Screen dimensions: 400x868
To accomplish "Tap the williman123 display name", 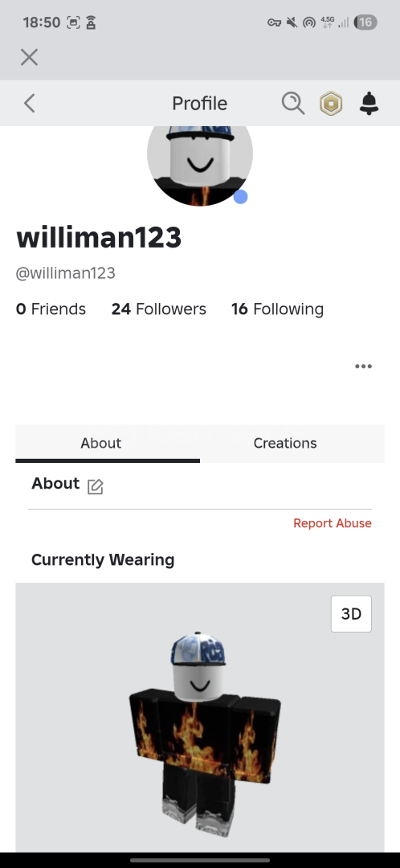I will (99, 237).
